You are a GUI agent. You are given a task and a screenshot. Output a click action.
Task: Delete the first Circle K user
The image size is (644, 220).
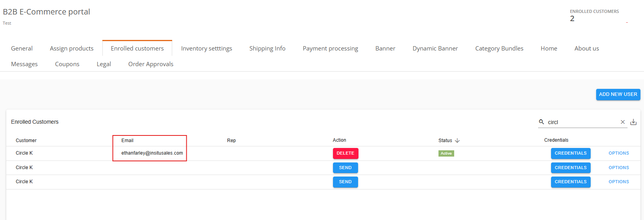(x=346, y=153)
